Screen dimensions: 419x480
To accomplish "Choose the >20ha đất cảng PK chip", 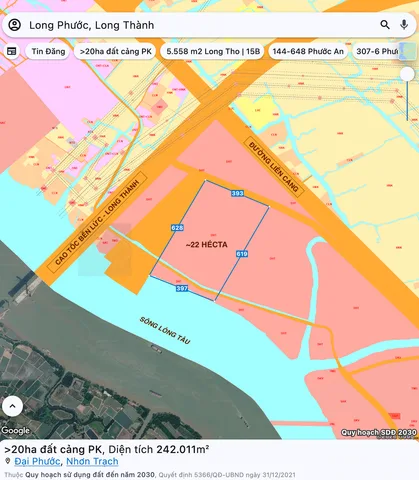I will 115,51.
